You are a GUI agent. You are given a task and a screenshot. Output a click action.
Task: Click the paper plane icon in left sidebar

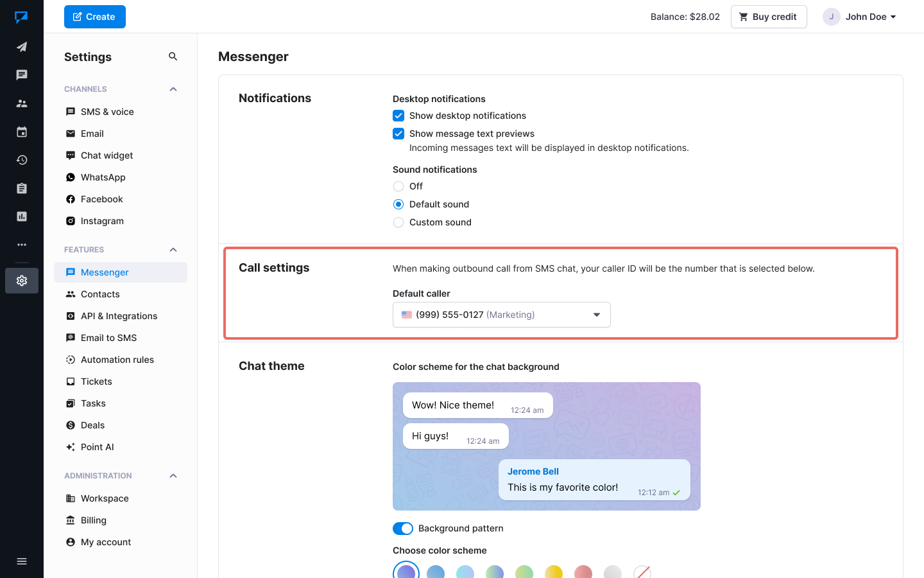[x=22, y=47]
